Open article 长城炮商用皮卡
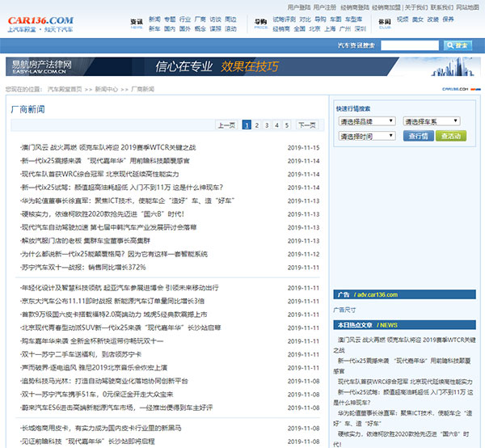This screenshot has width=485, height=448. coord(101,428)
